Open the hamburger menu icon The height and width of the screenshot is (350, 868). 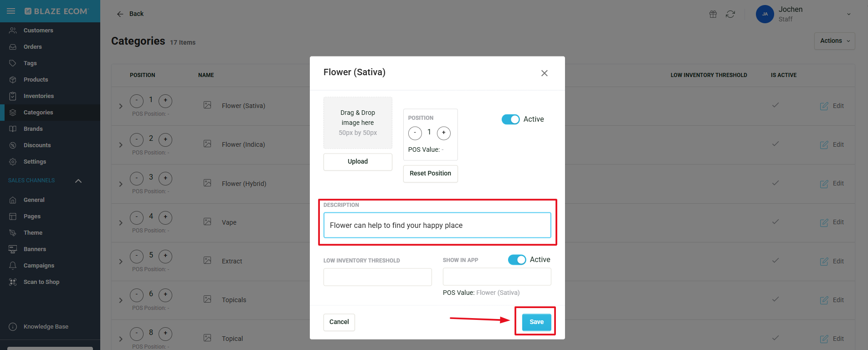11,11
